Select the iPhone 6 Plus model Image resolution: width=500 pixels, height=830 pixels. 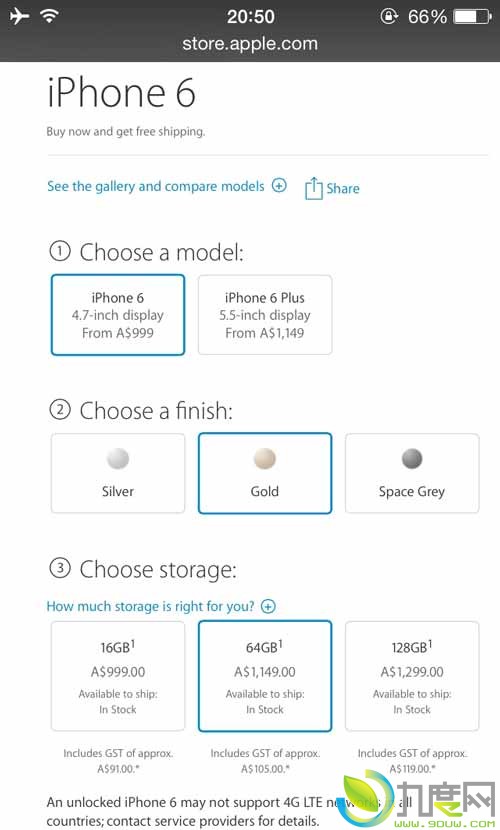(265, 315)
